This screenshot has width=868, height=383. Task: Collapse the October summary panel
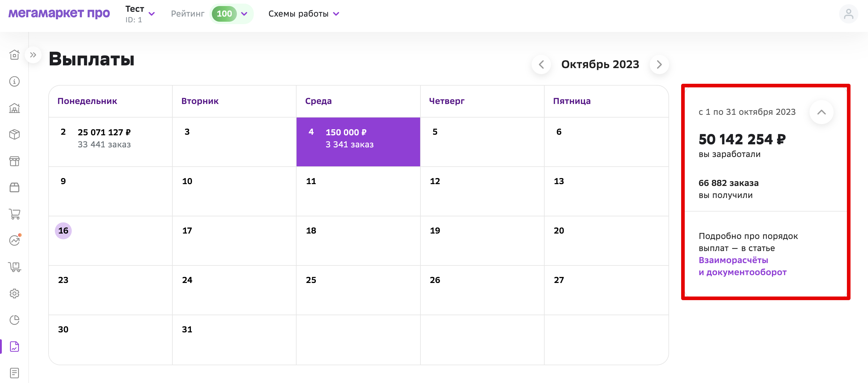click(x=821, y=112)
